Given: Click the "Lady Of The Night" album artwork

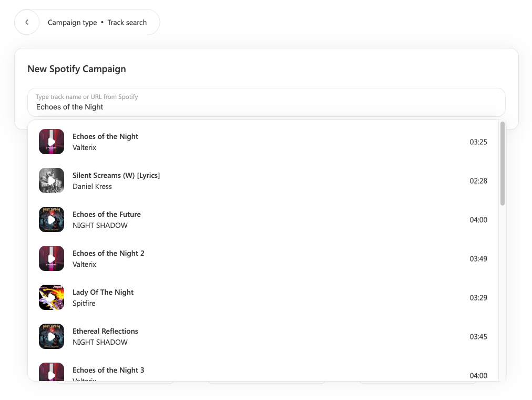Looking at the screenshot, I should tap(51, 297).
